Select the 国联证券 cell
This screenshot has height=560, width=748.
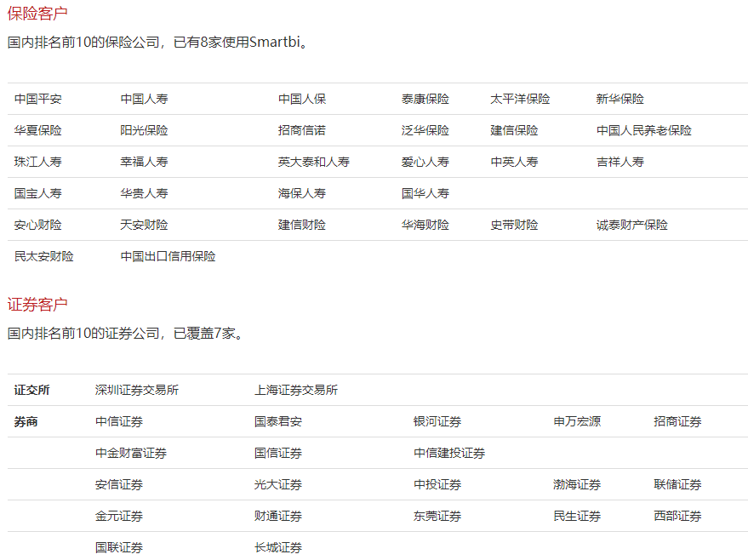(x=119, y=547)
